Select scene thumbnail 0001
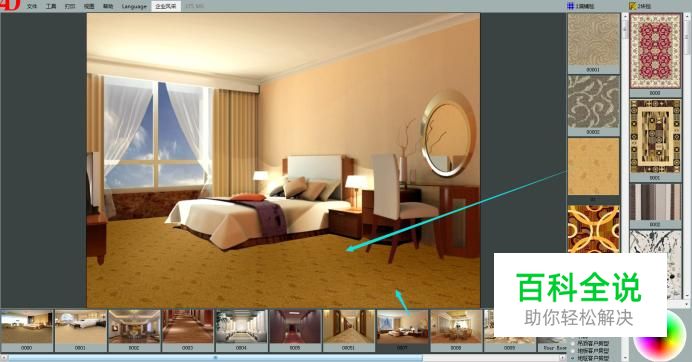692x362 pixels. 80,330
